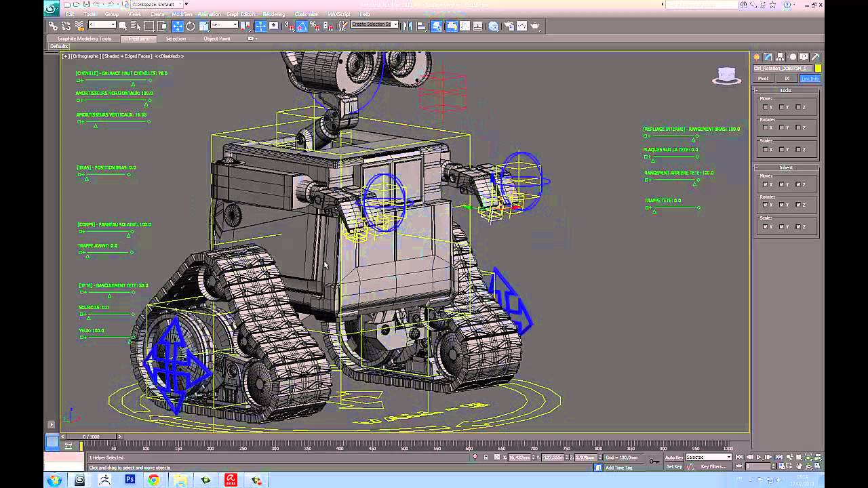Uncheck Inherit Move X checkbox
This screenshot has width=868, height=488.
pyautogui.click(x=766, y=184)
